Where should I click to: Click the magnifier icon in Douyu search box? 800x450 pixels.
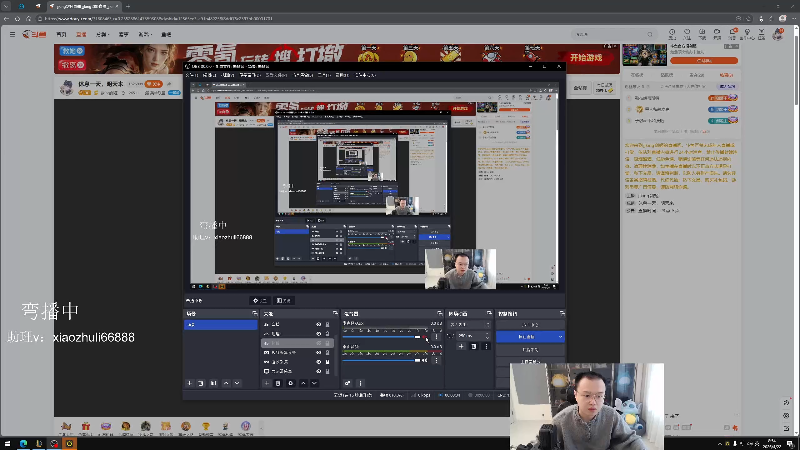pyautogui.click(x=649, y=34)
